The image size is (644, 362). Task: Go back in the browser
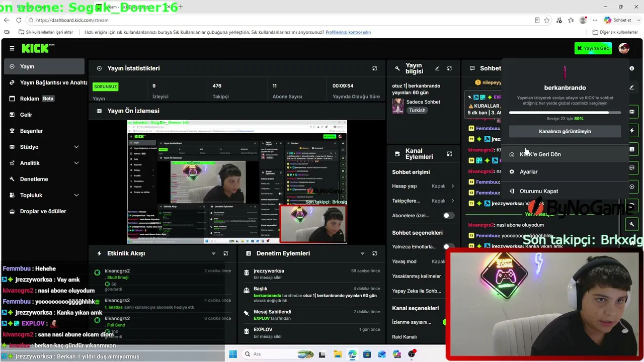(7, 20)
